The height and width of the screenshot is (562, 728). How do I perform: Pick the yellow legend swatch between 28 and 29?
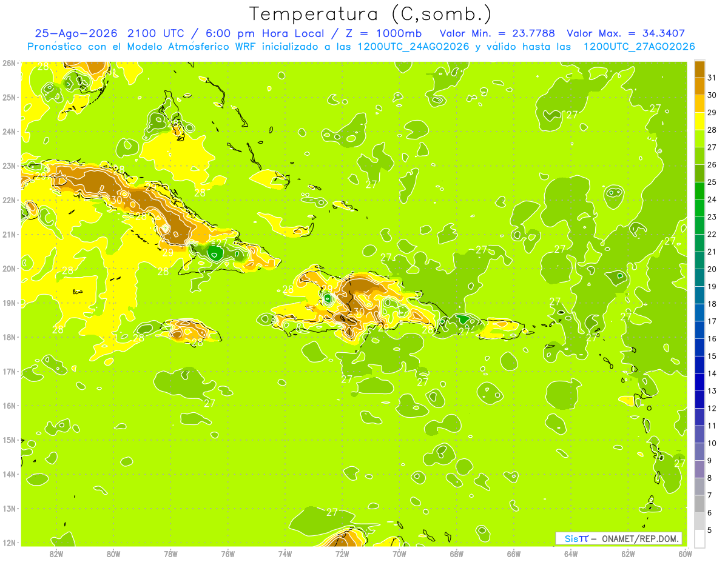coord(699,121)
